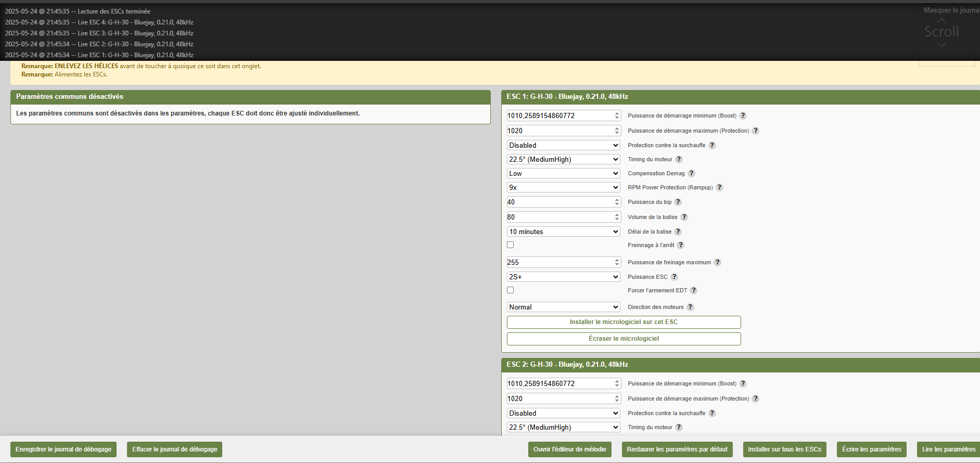Click help icon next to Timing du moteur in ESC 1

click(679, 160)
